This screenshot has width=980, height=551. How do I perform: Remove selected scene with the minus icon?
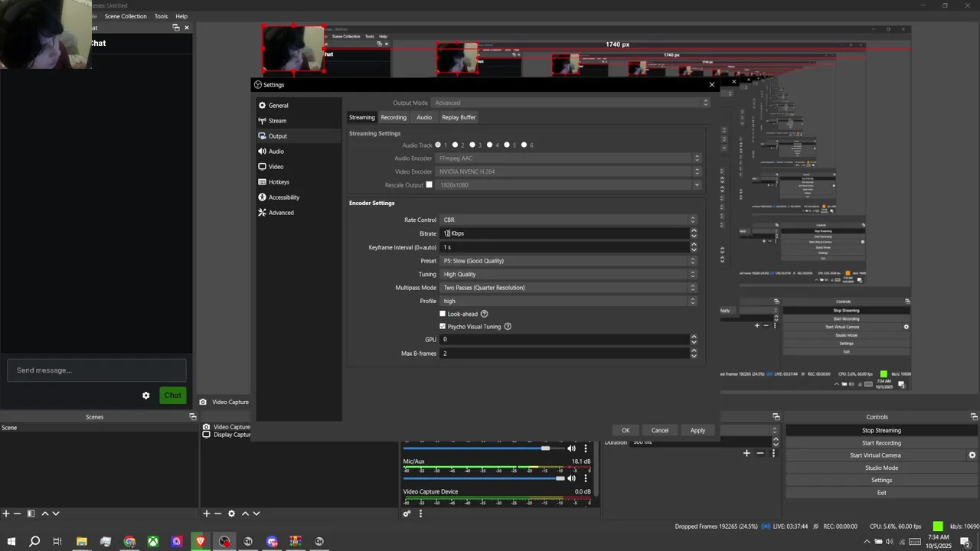[x=18, y=514]
